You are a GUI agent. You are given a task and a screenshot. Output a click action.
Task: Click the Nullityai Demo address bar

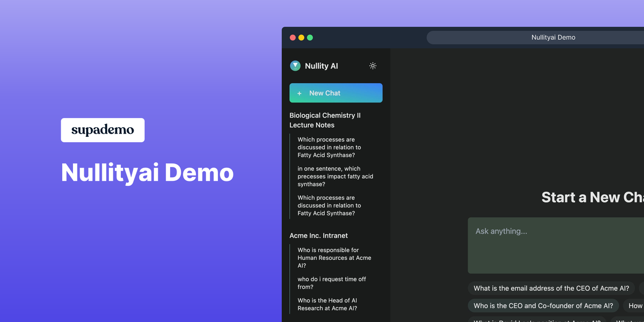pos(535,38)
